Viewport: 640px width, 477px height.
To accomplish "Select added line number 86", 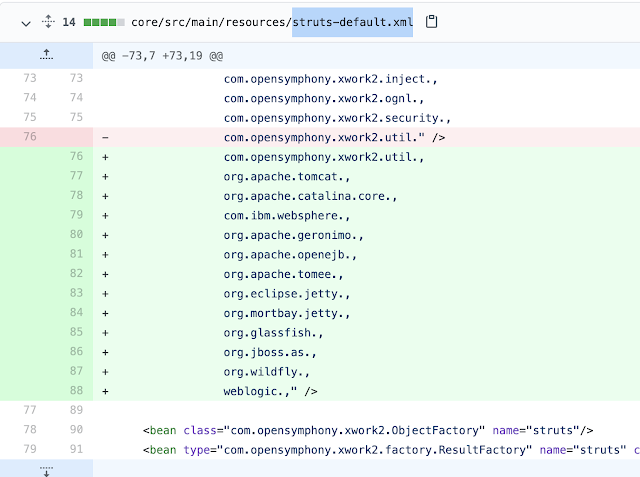I will click(x=76, y=352).
